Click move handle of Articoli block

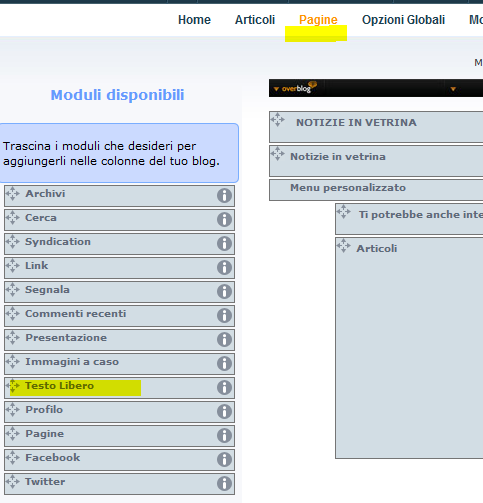344,246
